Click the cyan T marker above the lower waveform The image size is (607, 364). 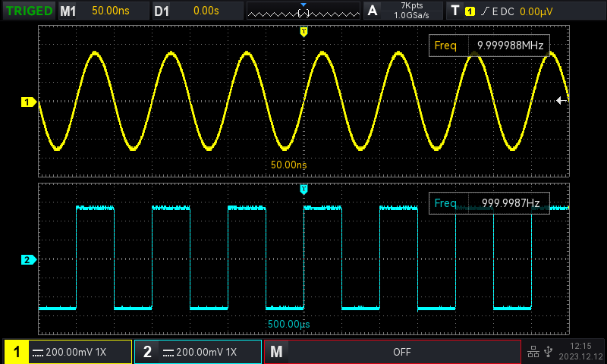pos(303,188)
